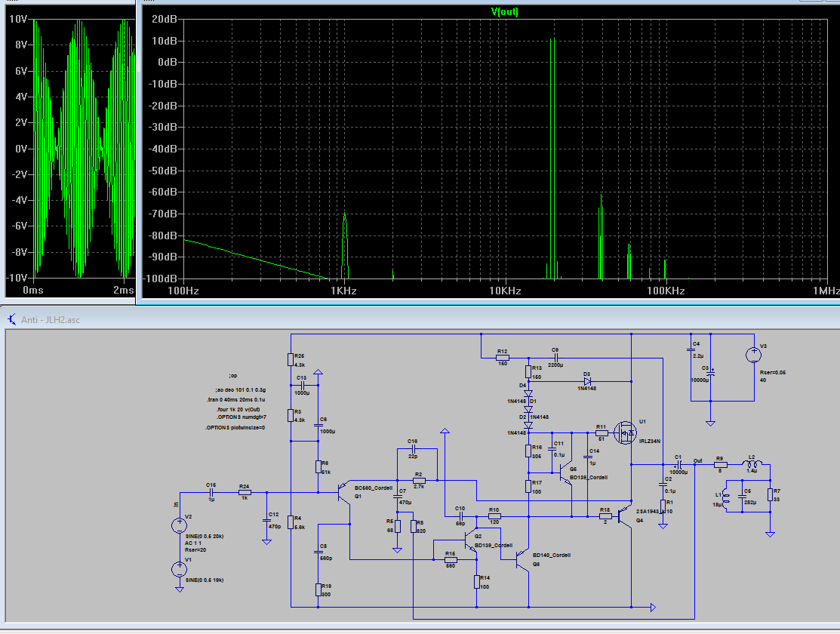Click the '1.4µ' value of L2
The image size is (840, 634).
click(x=752, y=470)
